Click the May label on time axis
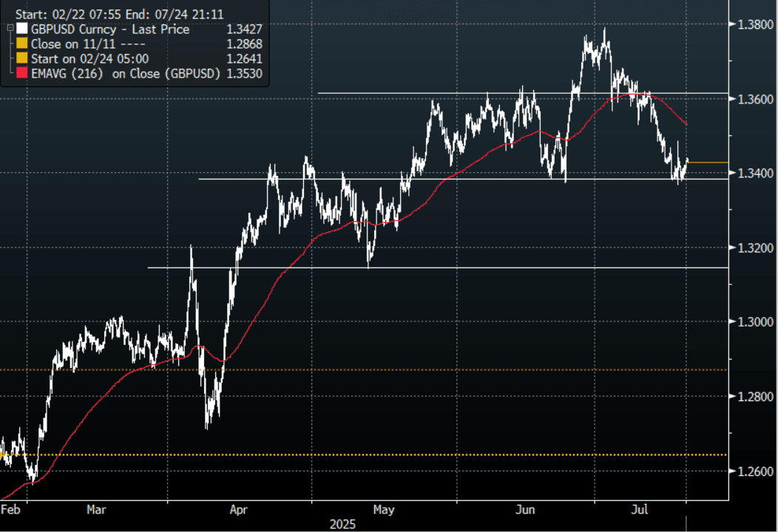778x532 pixels. 384,510
